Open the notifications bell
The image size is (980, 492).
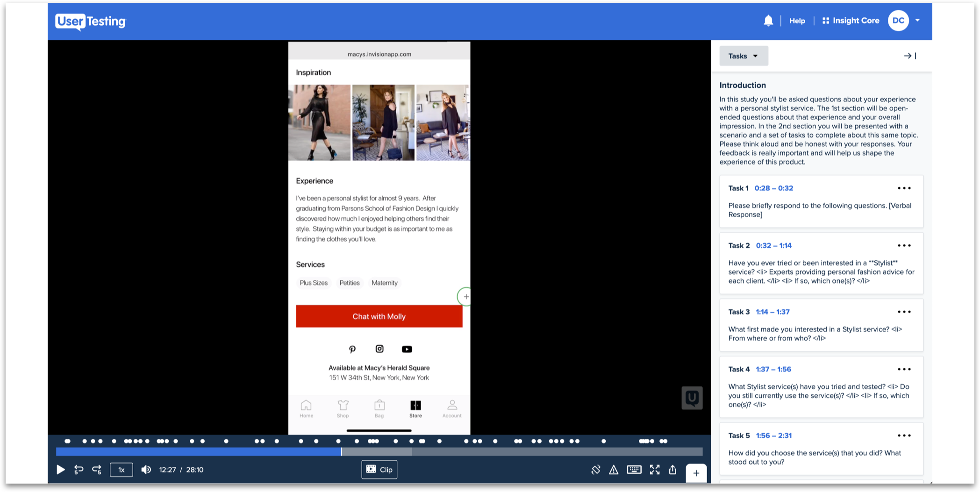coord(768,21)
